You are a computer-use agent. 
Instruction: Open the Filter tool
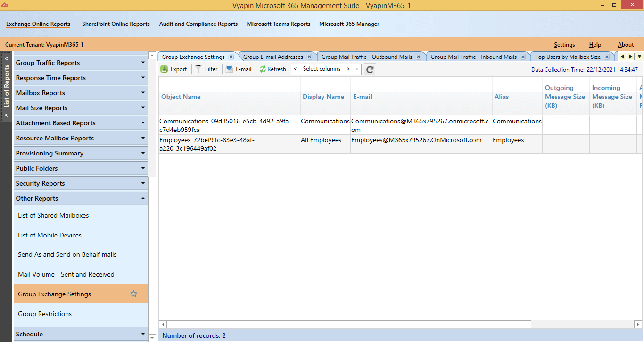pos(206,69)
